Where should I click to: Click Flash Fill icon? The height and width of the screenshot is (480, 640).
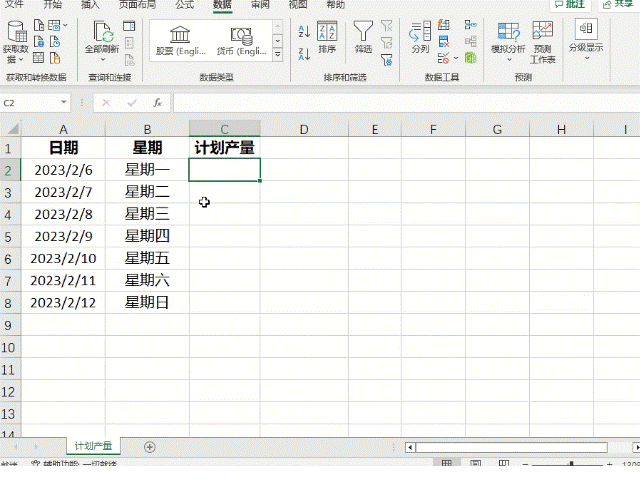pyautogui.click(x=444, y=25)
